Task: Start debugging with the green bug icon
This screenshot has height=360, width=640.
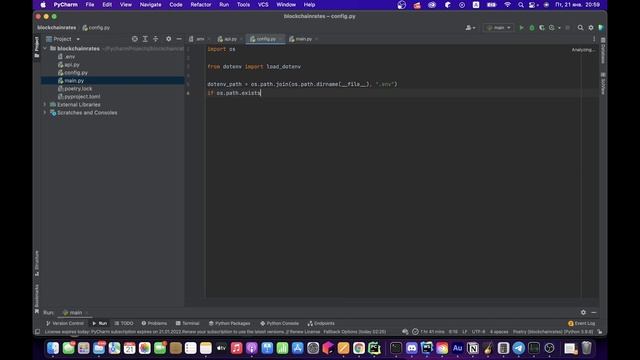Action: [532, 28]
